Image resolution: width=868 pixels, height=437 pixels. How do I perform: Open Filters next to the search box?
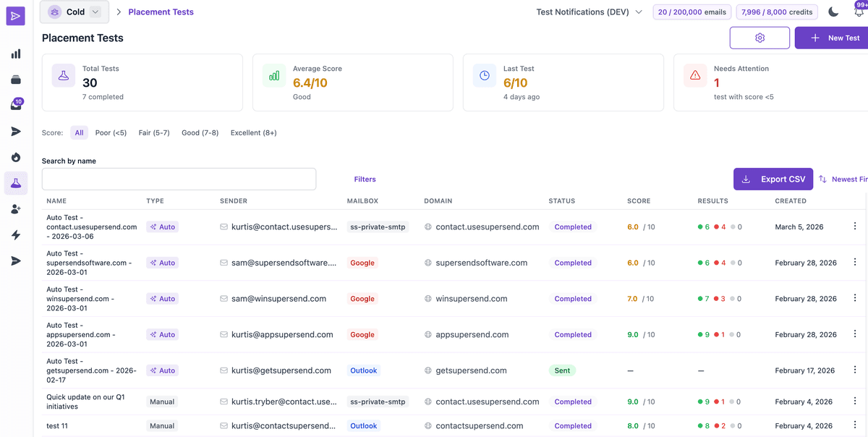click(x=365, y=179)
